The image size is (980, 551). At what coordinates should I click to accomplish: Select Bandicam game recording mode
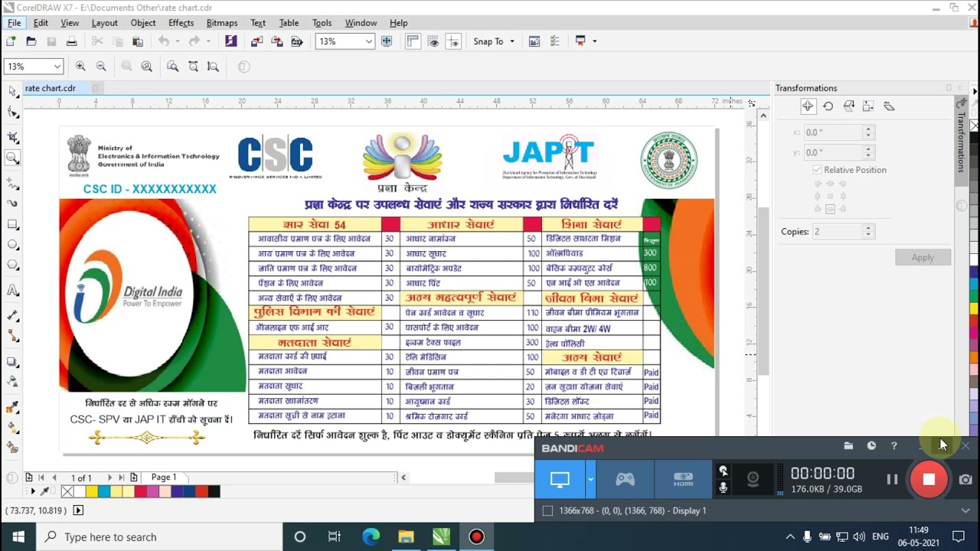point(626,479)
